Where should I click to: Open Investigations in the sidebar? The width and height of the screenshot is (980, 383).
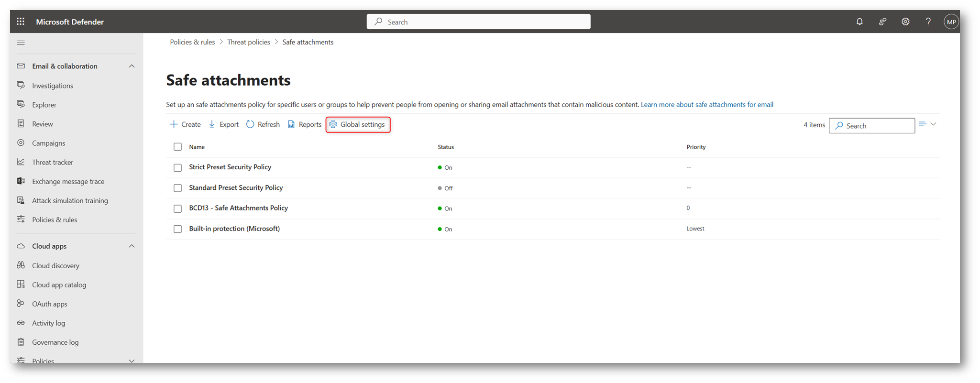point(53,86)
